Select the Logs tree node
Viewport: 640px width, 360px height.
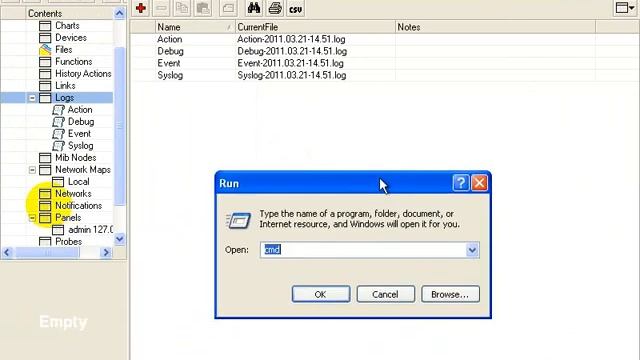pos(64,98)
